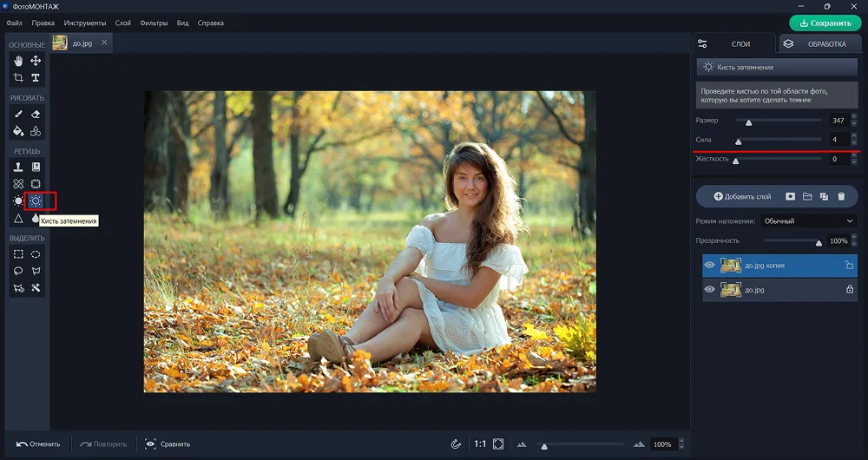868x460 pixels.
Task: Select the Shapes tool
Action: coord(36,131)
